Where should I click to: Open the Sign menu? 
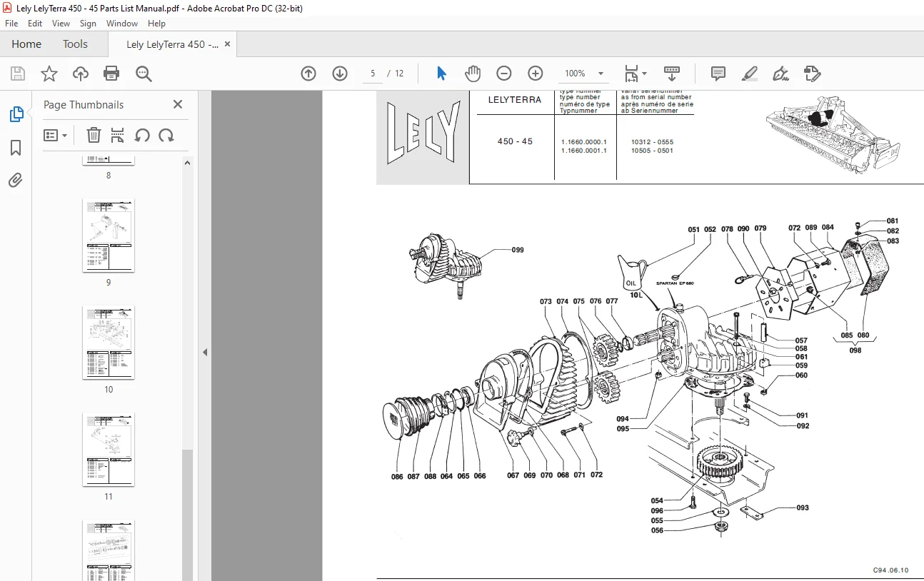[88, 24]
